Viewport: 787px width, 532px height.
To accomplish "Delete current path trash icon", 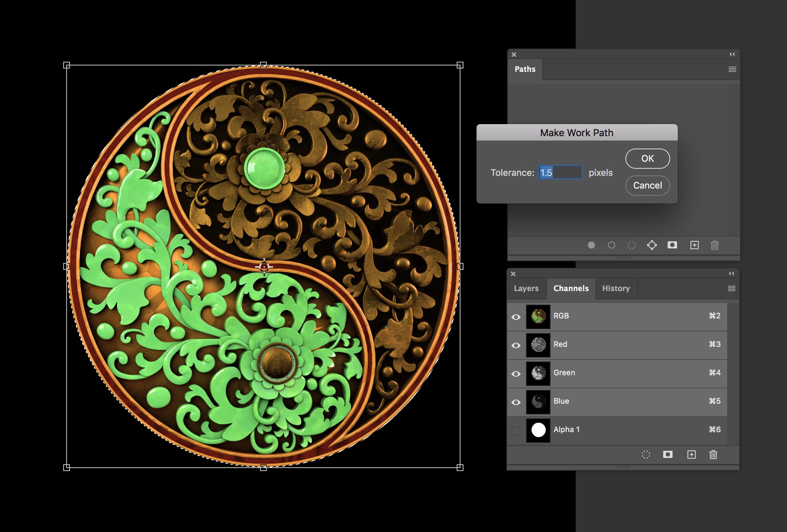I will pos(714,245).
